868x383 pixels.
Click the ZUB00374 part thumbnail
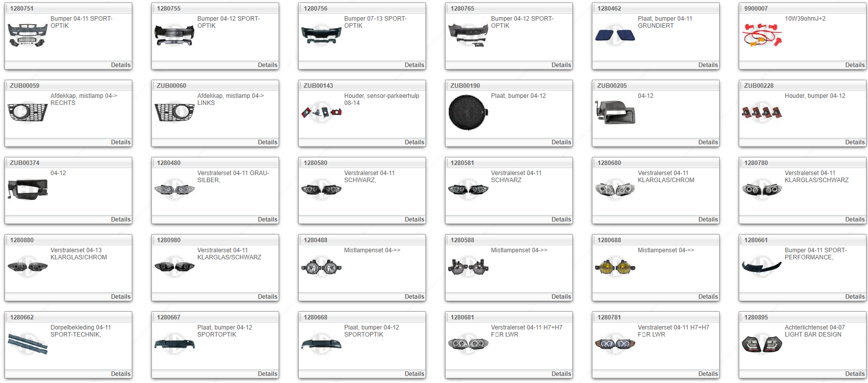[28, 189]
